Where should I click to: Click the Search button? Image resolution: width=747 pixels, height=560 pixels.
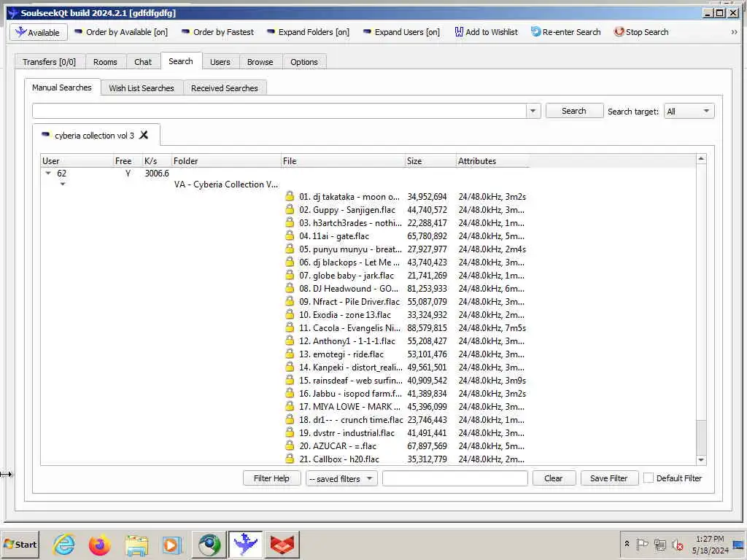click(x=574, y=111)
